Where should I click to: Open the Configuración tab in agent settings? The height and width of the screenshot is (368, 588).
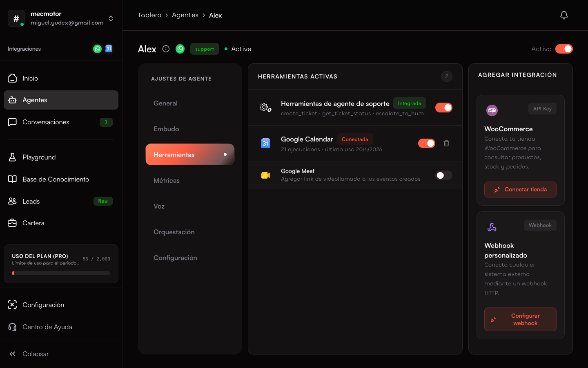click(x=190, y=258)
